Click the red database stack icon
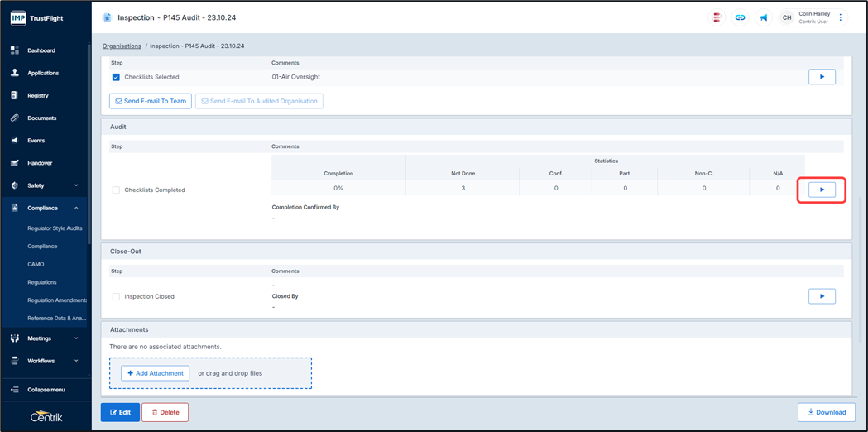This screenshot has height=432, width=868. tap(717, 17)
